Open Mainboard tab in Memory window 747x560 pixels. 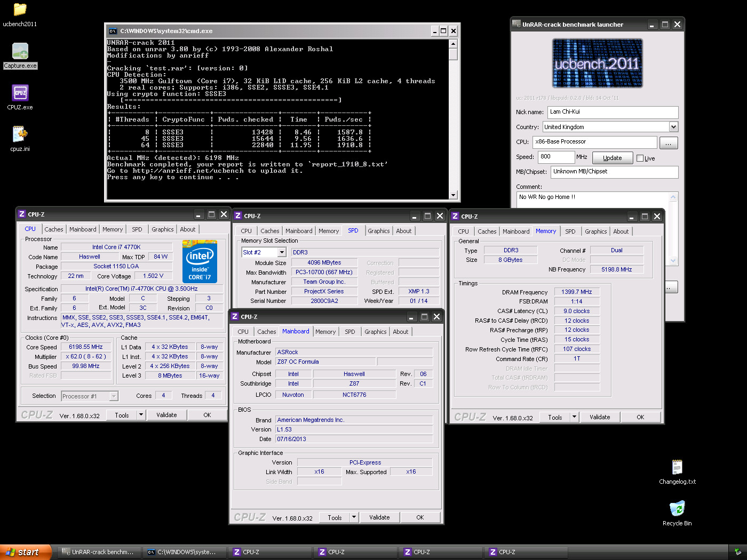coord(516,231)
